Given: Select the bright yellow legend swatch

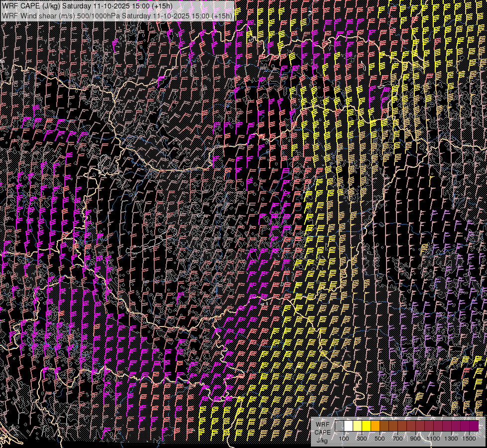Looking at the screenshot, I should tap(367, 426).
